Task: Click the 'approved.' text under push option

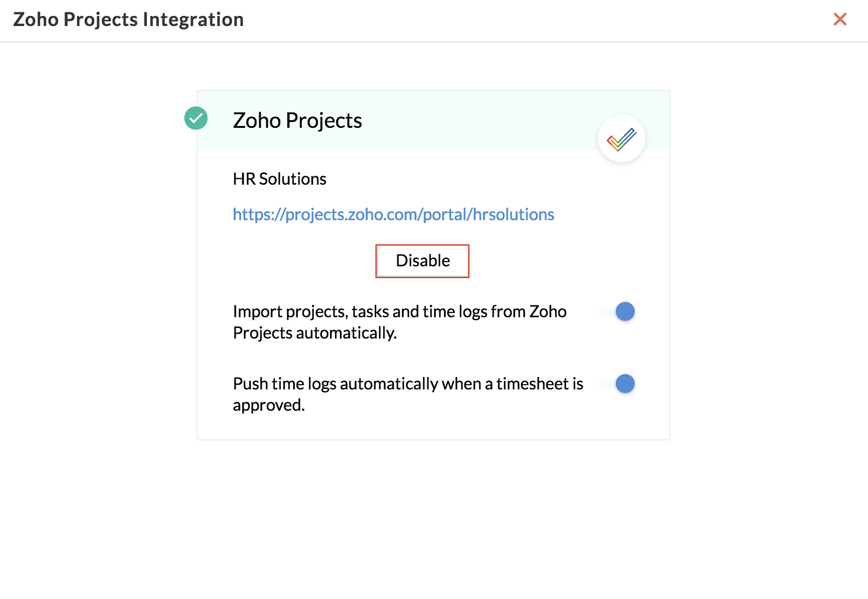Action: pyautogui.click(x=269, y=405)
